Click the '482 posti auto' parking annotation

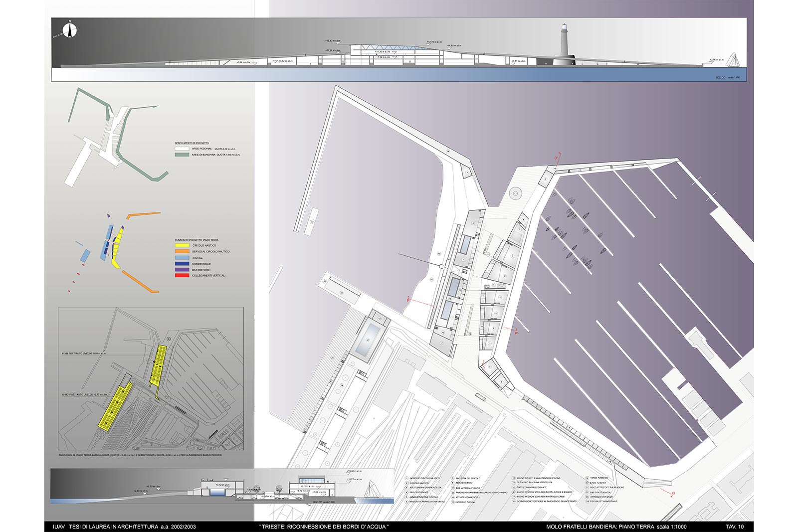(x=84, y=394)
